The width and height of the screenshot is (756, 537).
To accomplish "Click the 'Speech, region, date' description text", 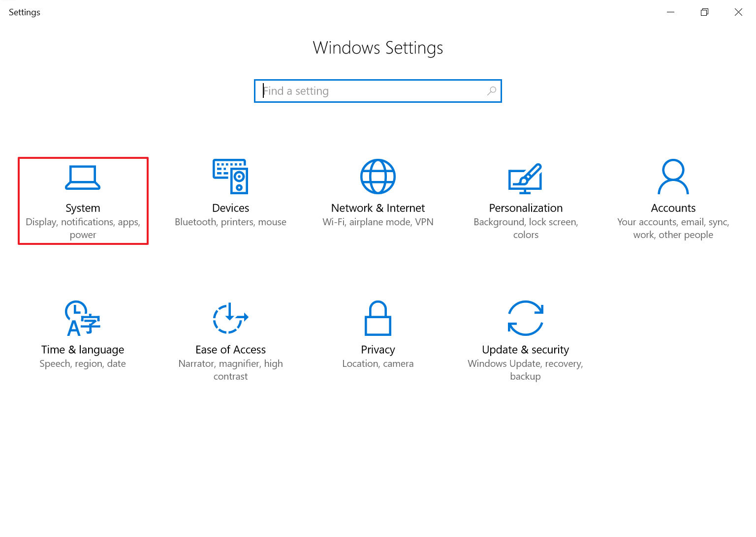I will tap(83, 363).
